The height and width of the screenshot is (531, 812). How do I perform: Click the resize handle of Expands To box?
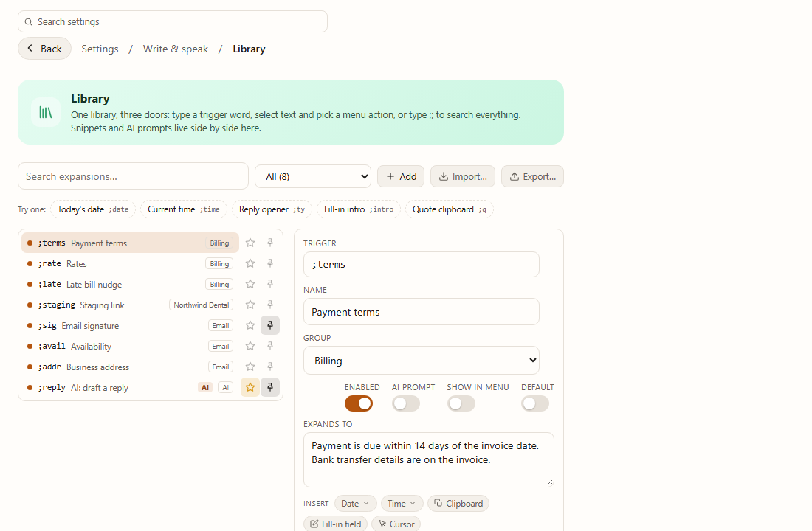point(549,482)
